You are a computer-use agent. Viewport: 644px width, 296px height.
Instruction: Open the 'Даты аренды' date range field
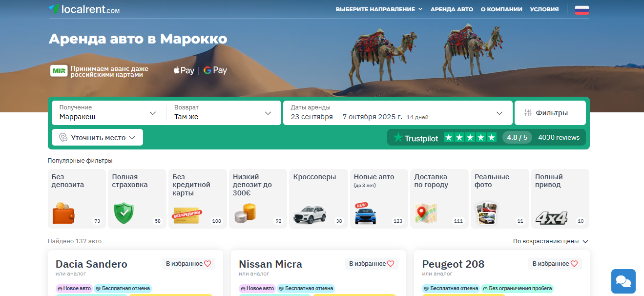point(397,113)
